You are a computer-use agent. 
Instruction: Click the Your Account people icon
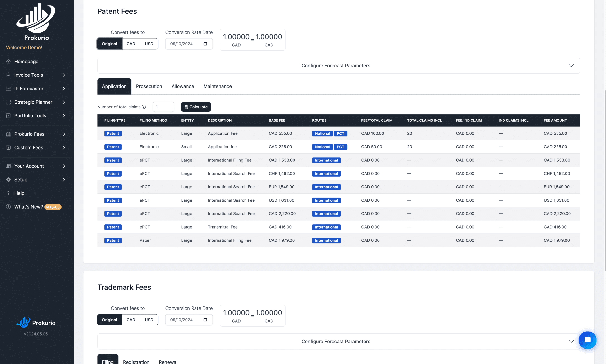point(8,166)
